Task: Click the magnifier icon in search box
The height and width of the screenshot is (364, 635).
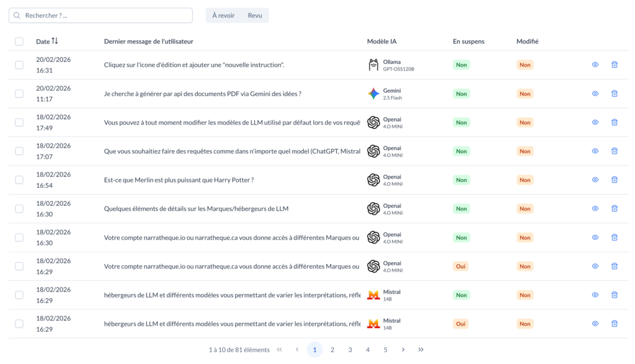Action: (x=17, y=16)
